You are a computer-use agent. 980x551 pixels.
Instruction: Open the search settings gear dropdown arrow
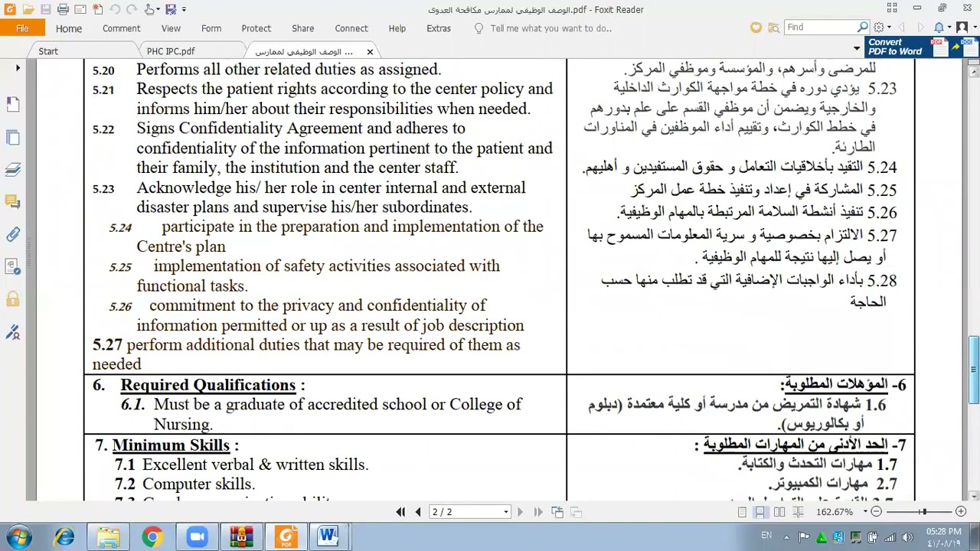click(887, 28)
